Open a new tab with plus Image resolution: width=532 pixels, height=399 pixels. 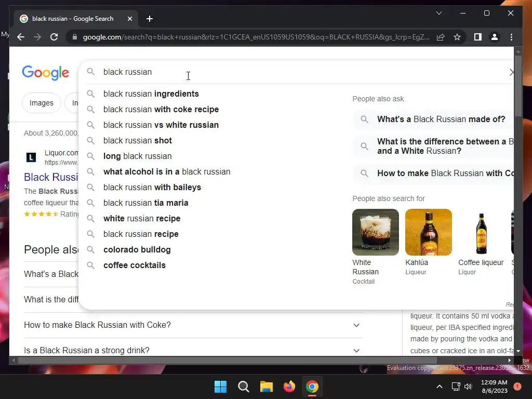[x=149, y=19]
